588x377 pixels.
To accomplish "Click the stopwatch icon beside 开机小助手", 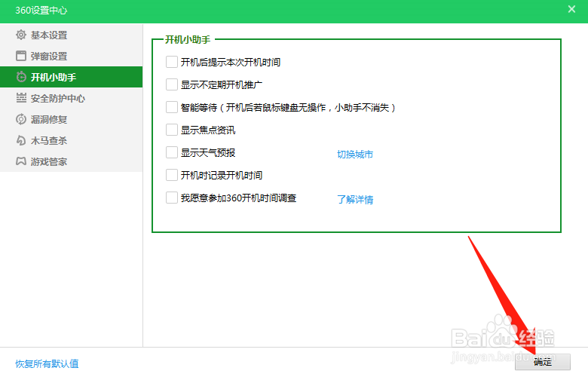I will (x=21, y=77).
